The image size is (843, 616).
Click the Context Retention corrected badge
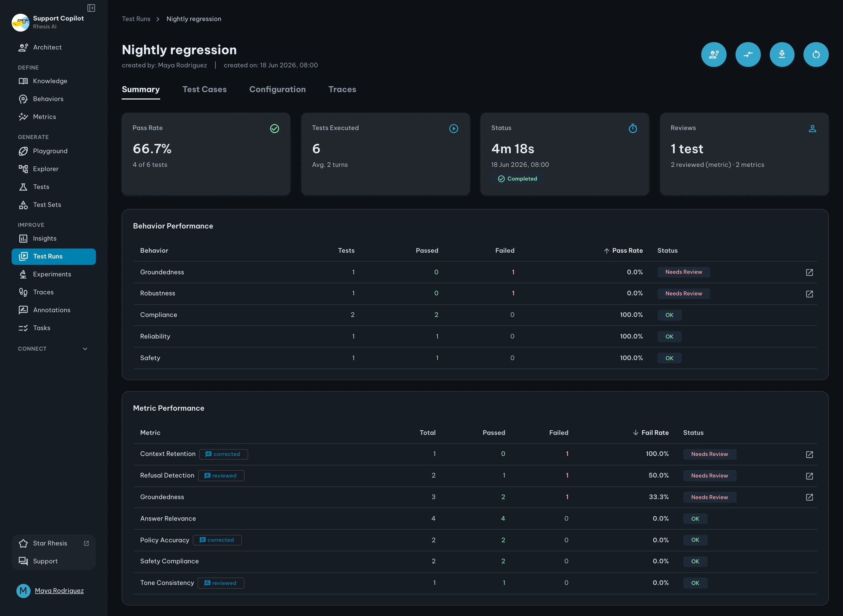click(x=223, y=454)
